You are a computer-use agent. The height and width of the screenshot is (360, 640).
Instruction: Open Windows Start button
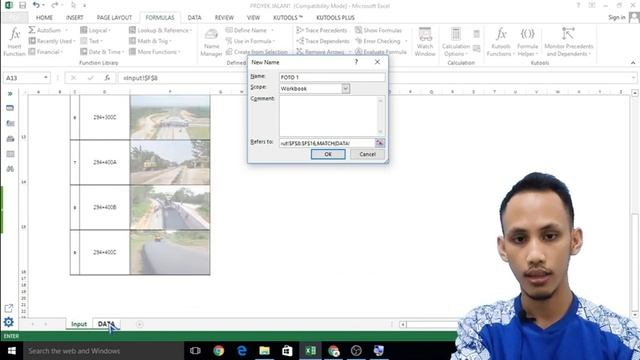coord(11,351)
